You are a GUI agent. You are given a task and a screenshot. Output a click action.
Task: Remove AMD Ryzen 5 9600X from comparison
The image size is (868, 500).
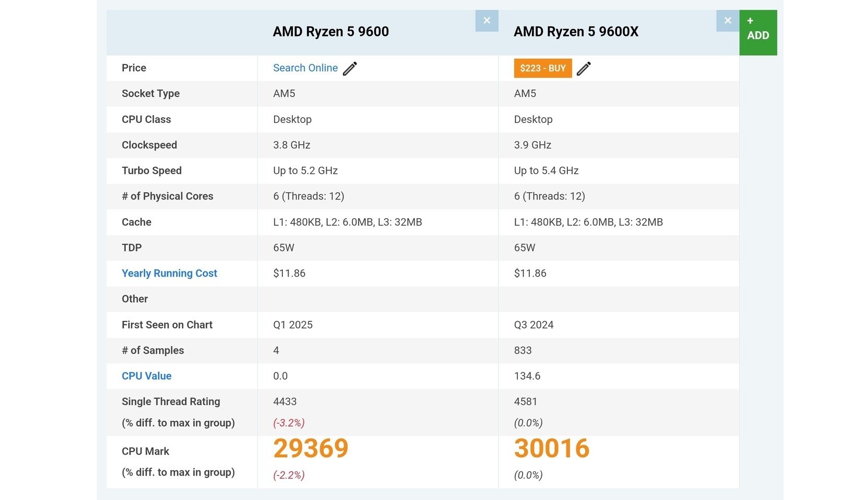(728, 21)
